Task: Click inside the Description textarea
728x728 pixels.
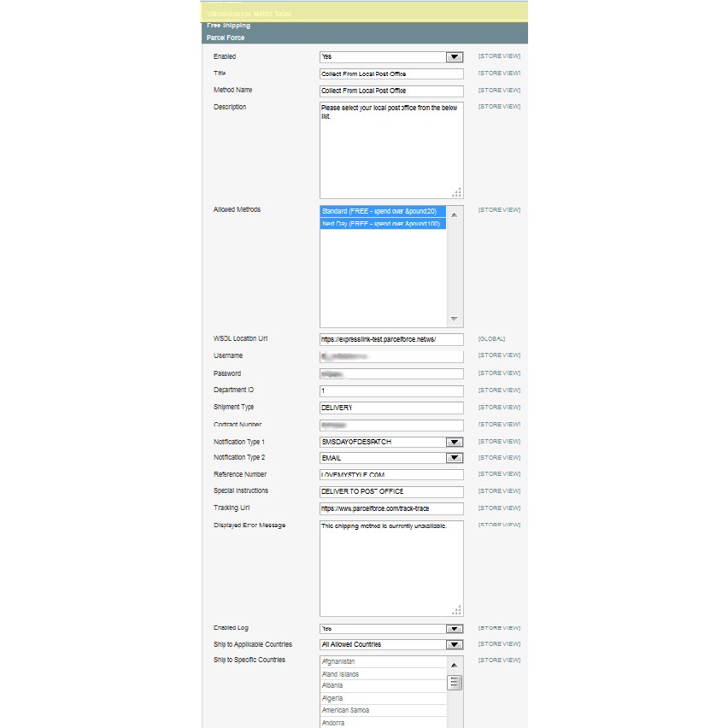Action: (391, 150)
